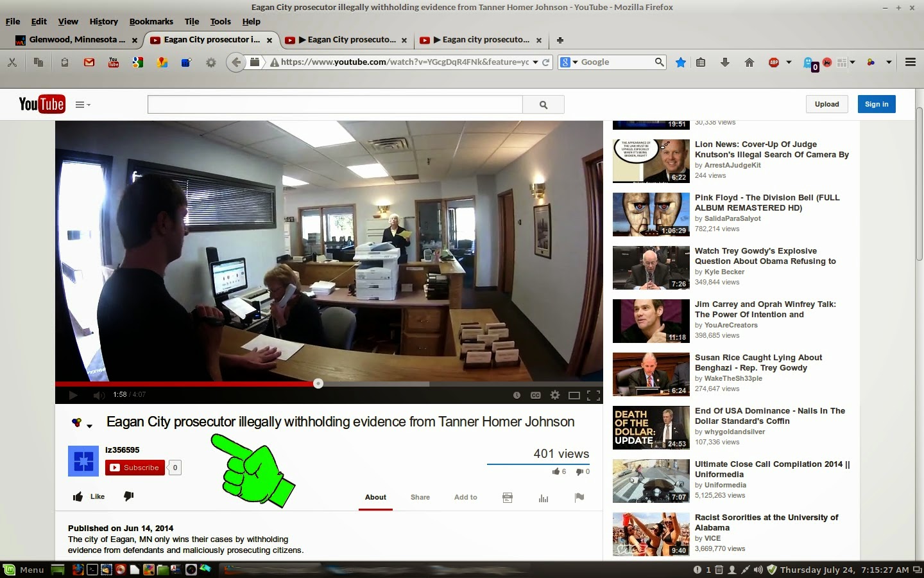Expand Adblock Plus dropdown arrow
This screenshot has width=924, height=578.
pos(789,62)
